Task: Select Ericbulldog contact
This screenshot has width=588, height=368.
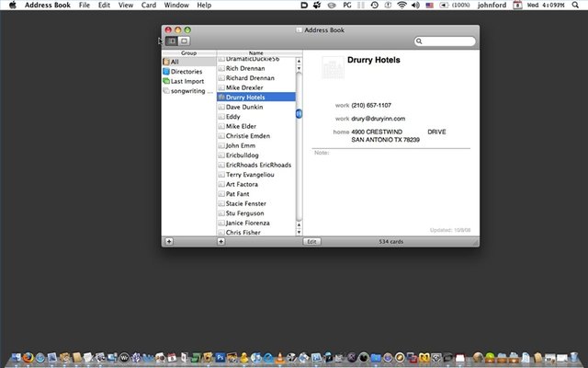Action: 256,155
